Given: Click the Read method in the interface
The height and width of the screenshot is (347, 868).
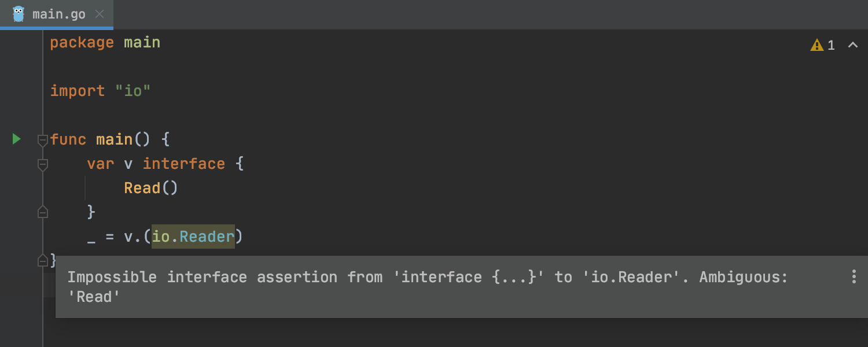Looking at the screenshot, I should [x=142, y=188].
